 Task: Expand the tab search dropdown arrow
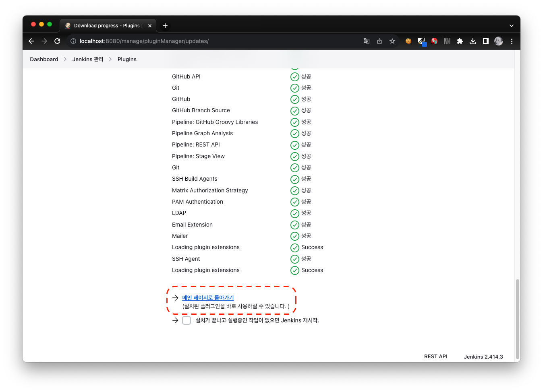tap(512, 26)
